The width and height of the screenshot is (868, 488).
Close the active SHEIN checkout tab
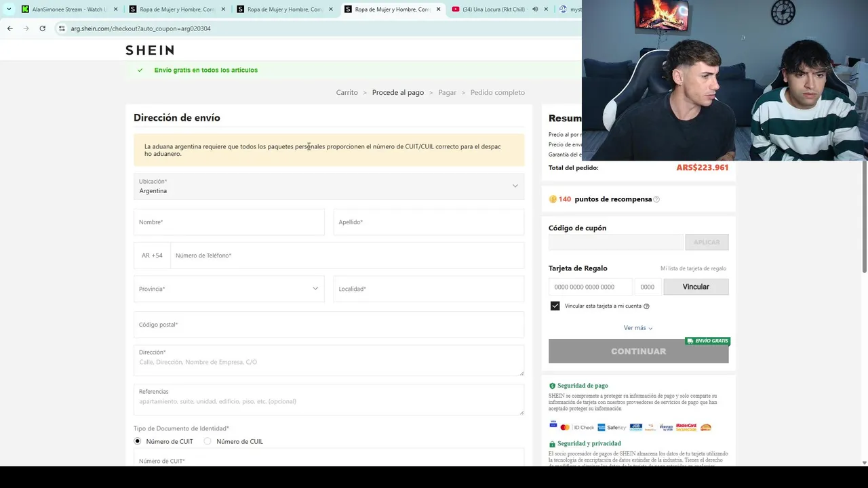click(x=438, y=9)
